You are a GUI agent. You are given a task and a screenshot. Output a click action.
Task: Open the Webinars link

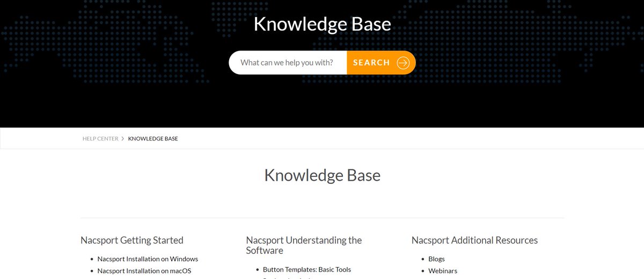tap(443, 271)
